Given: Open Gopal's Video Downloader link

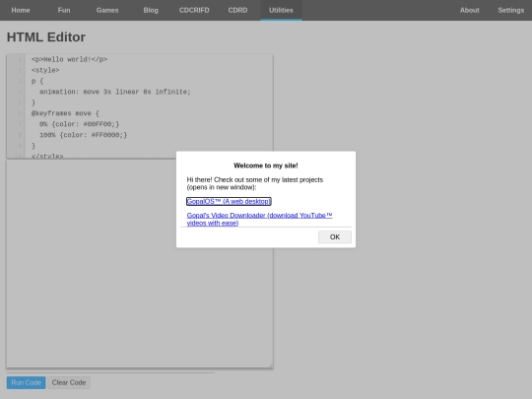Looking at the screenshot, I should pyautogui.click(x=259, y=219).
